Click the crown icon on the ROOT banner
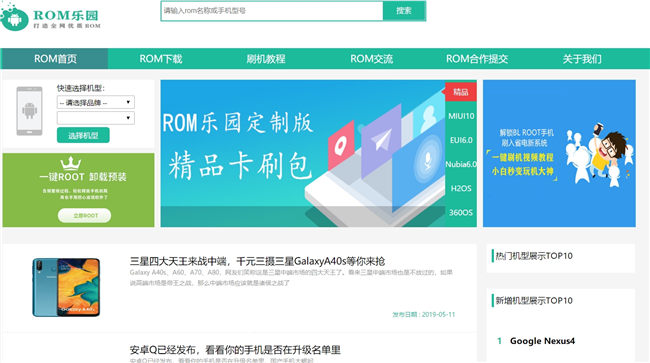650x363 pixels. coord(71,163)
